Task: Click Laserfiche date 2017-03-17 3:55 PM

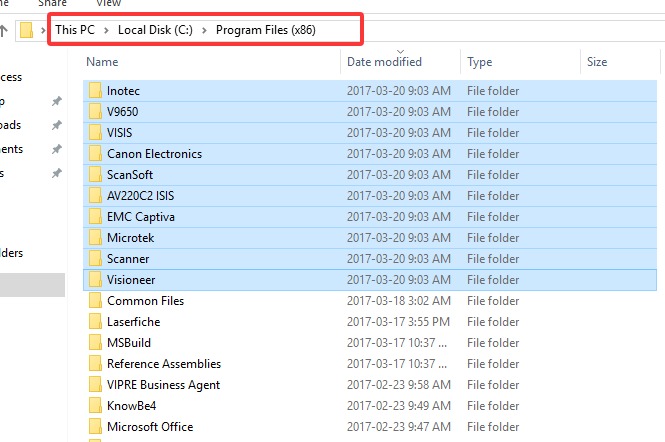Action: coord(398,322)
